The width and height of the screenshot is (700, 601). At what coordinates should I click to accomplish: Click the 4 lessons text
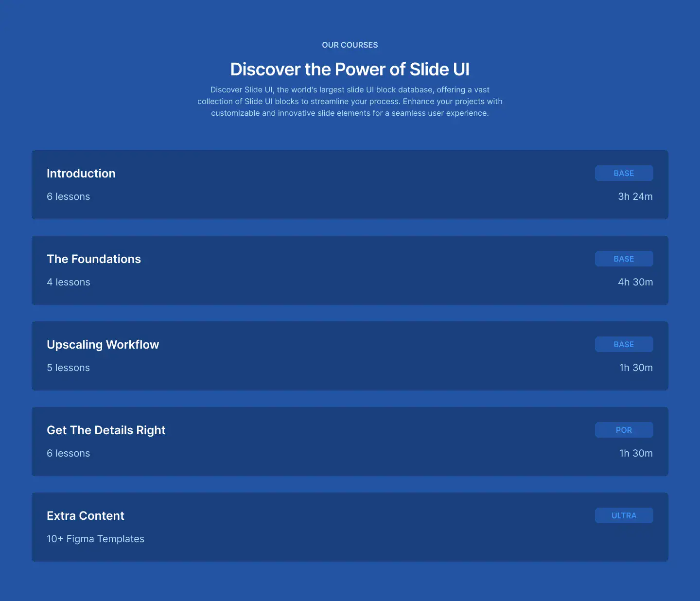coord(69,282)
